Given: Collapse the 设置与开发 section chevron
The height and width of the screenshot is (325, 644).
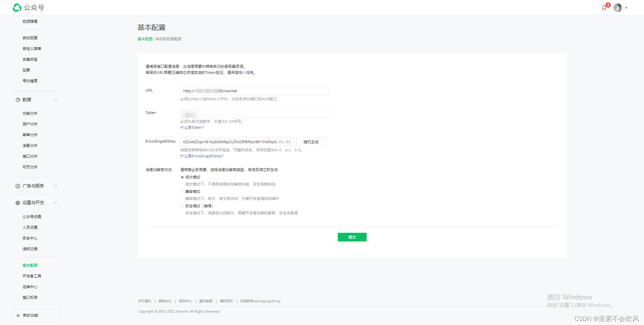Looking at the screenshot, I should click(56, 203).
